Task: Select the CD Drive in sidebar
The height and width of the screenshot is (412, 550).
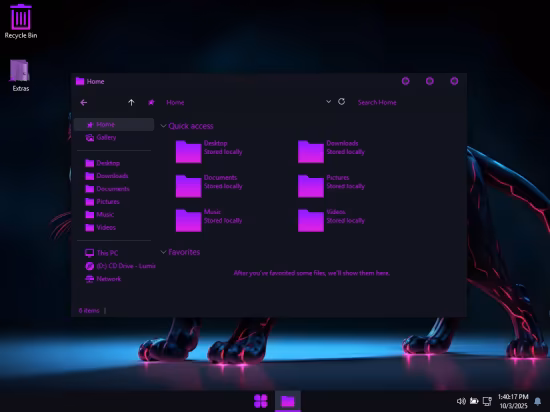Action: click(x=114, y=266)
